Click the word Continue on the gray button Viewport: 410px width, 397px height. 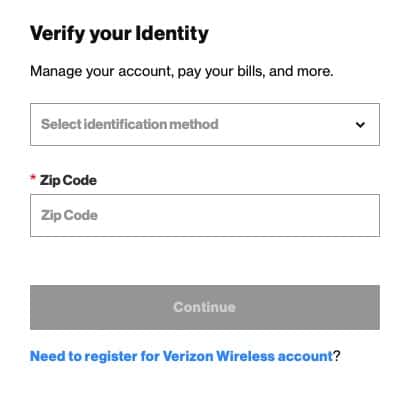point(204,307)
